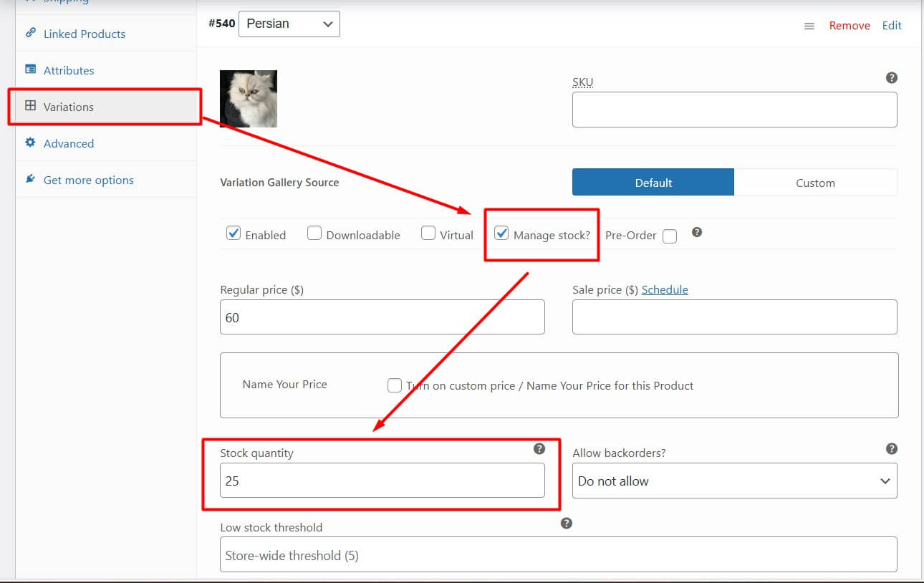Click the Persian cat variation thumbnail
The width and height of the screenshot is (924, 583).
click(x=249, y=99)
